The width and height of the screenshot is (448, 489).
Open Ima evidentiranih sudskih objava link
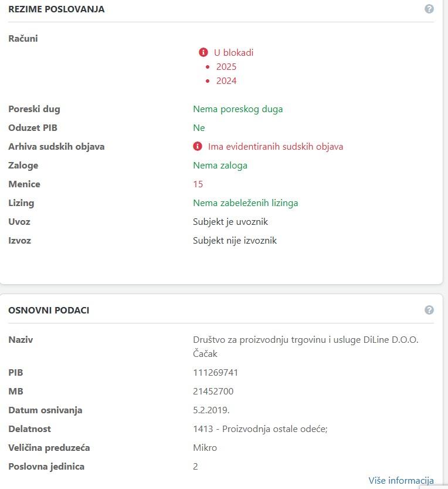coord(275,146)
